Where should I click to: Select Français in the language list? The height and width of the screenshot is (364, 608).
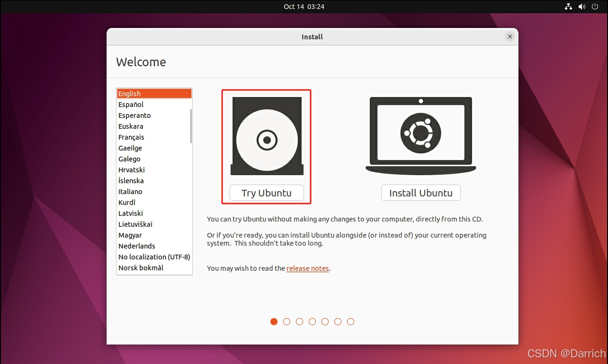click(154, 137)
